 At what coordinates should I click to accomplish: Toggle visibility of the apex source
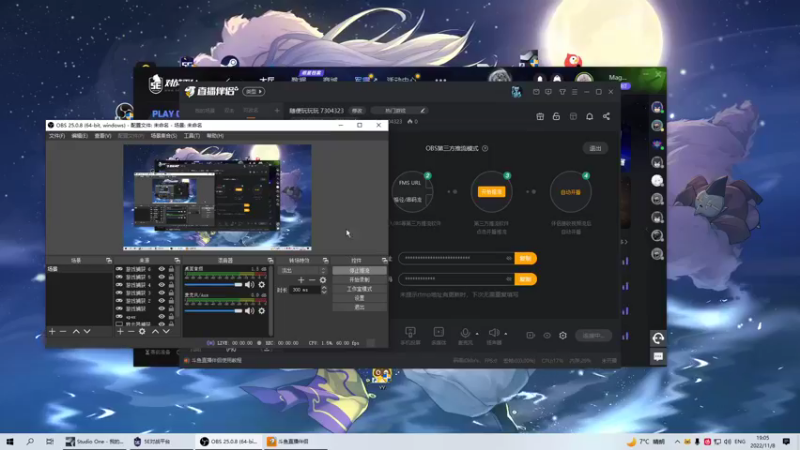(162, 316)
